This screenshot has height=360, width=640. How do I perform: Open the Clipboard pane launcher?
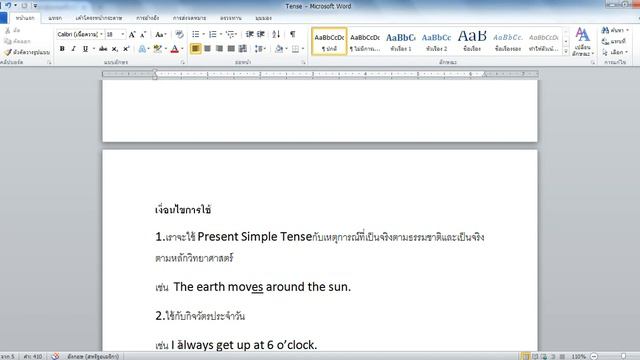(x=49, y=62)
